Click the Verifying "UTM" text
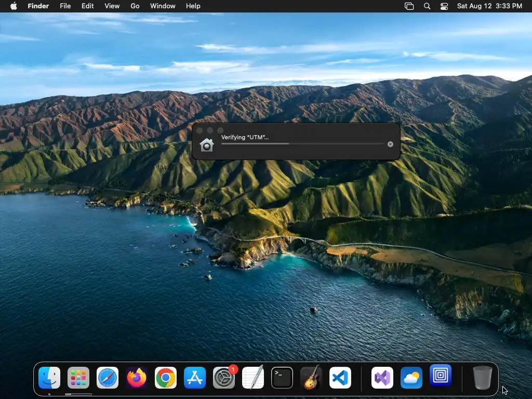Viewport: 532px width, 399px height. coord(245,137)
